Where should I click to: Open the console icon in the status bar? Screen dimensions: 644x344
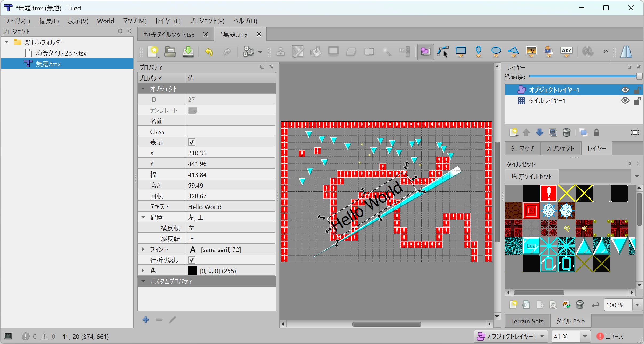tap(8, 336)
